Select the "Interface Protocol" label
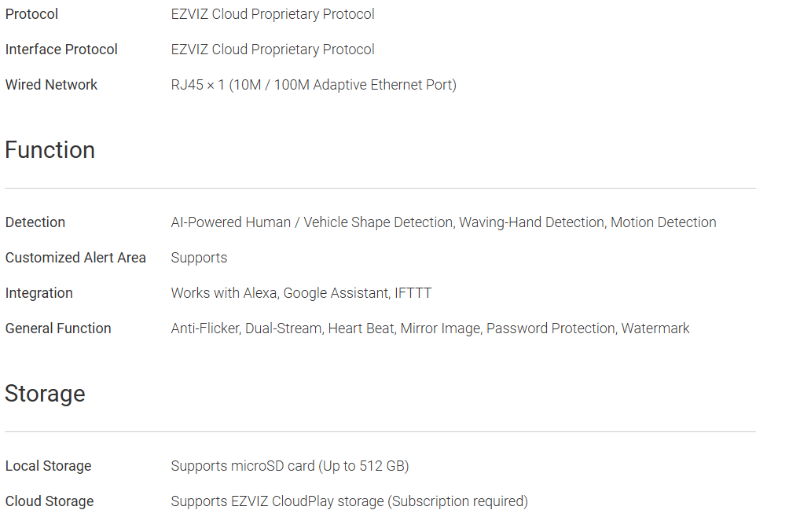Screen dimensions: 800x532 pos(61,50)
